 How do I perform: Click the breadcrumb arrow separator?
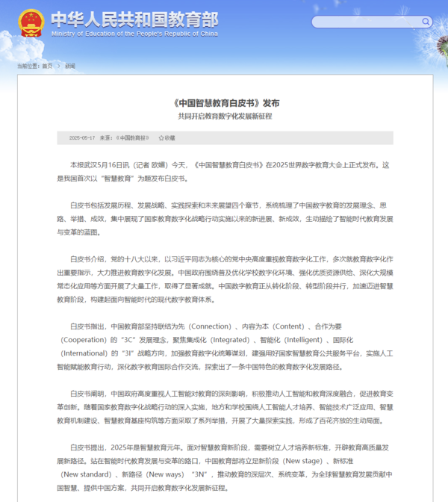tap(58, 66)
